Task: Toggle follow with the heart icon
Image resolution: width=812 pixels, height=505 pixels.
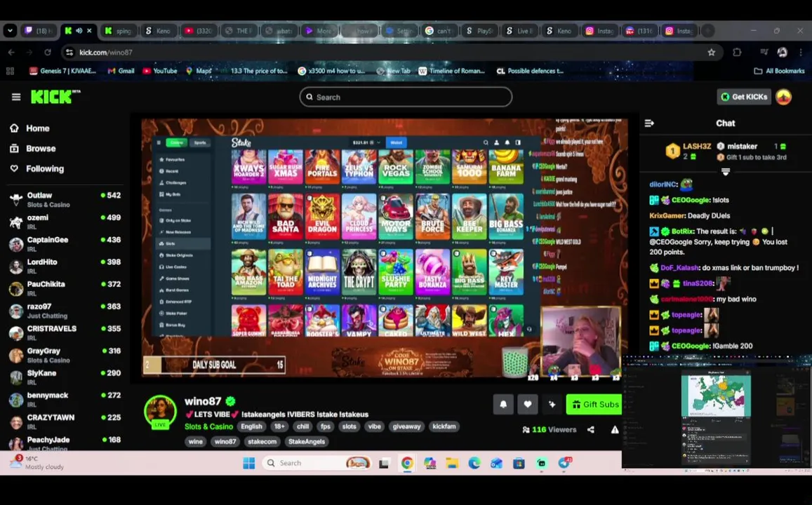Action: (x=527, y=404)
